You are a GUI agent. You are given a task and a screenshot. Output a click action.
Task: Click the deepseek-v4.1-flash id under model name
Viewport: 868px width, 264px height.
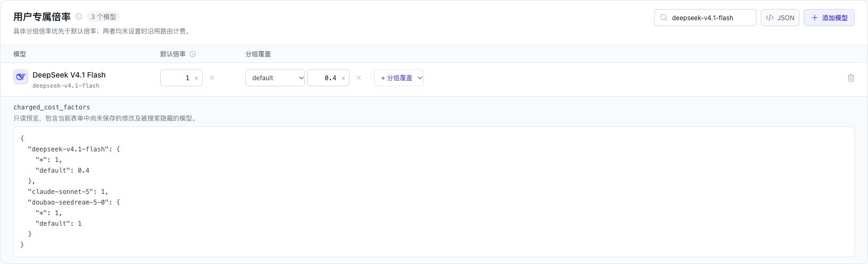[66, 86]
